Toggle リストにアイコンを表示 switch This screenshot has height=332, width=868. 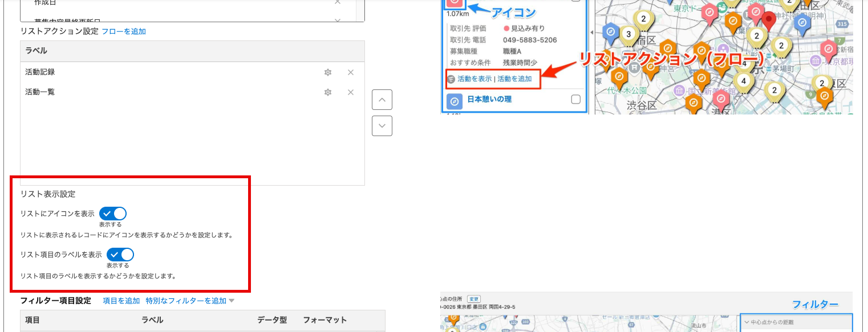tap(113, 214)
